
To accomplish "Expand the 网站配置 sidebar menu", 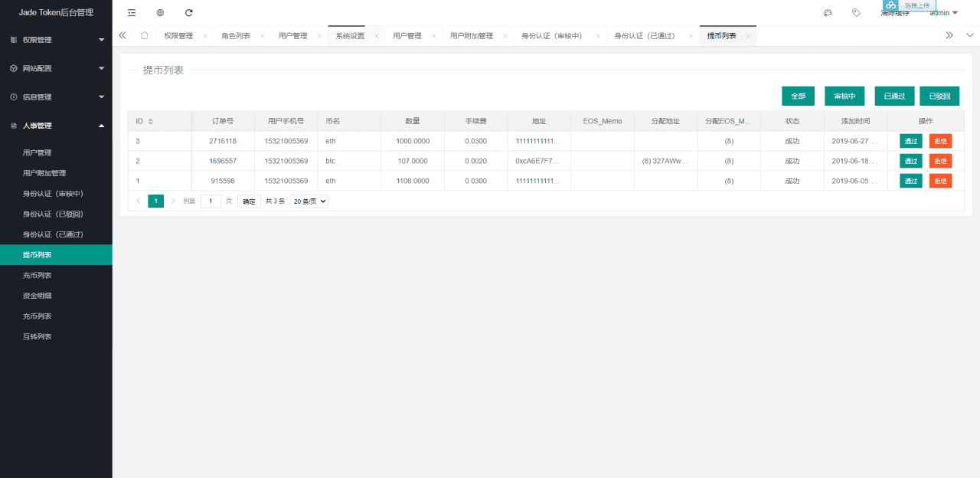I will pyautogui.click(x=56, y=68).
